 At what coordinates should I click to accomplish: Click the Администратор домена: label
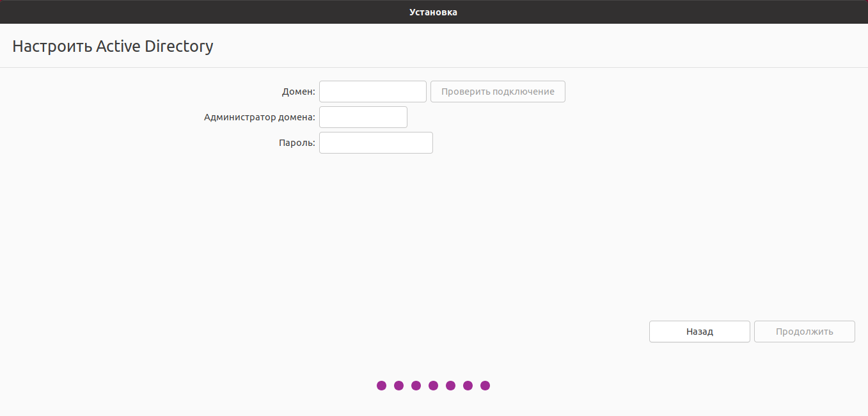pyautogui.click(x=259, y=117)
